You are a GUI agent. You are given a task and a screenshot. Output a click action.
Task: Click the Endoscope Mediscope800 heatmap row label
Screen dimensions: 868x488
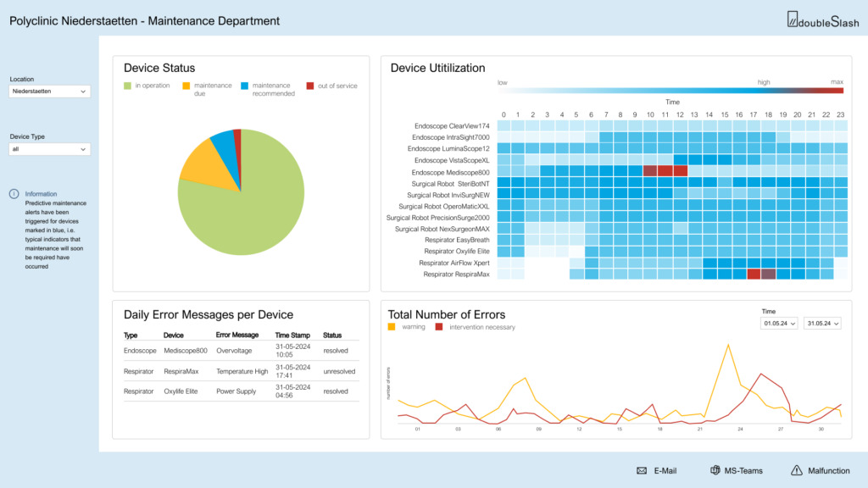[451, 173]
